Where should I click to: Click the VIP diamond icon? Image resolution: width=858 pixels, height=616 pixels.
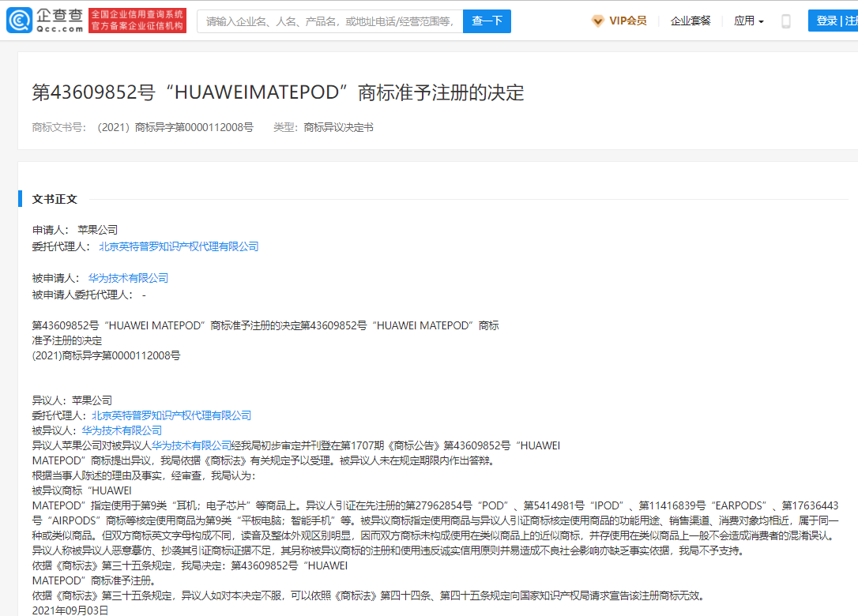pyautogui.click(x=597, y=21)
